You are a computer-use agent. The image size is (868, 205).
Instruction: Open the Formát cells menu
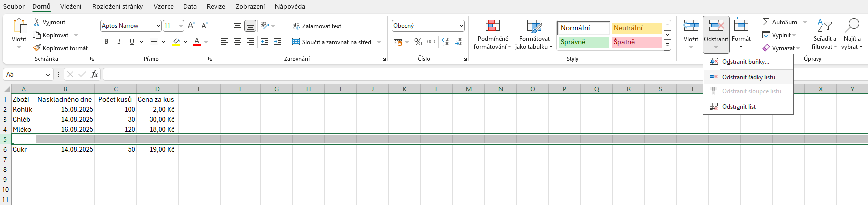coord(741,34)
